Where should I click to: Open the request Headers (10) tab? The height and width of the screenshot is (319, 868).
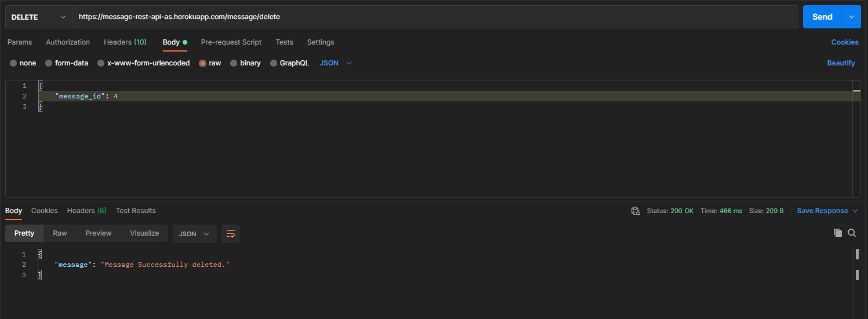tap(125, 42)
